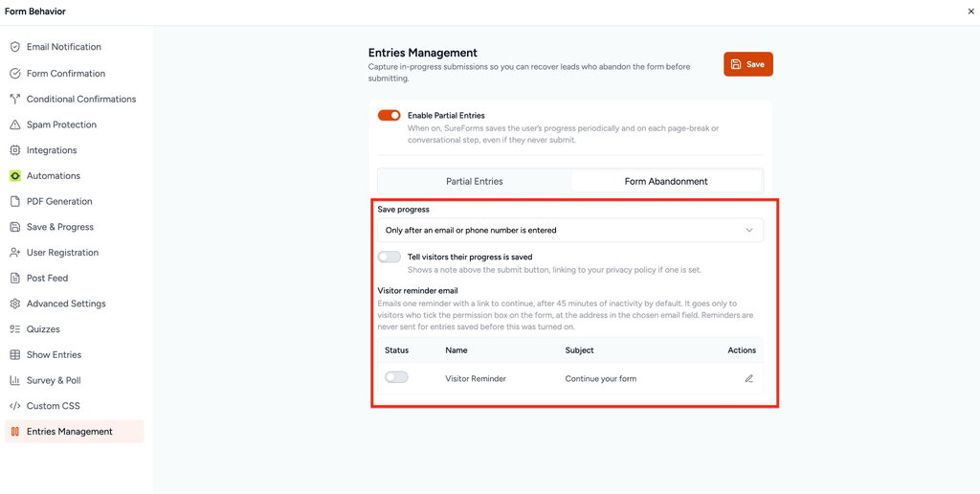Screen dimensions: 980x494
Task: Switch to Form Abandonment tab
Action: coord(666,181)
